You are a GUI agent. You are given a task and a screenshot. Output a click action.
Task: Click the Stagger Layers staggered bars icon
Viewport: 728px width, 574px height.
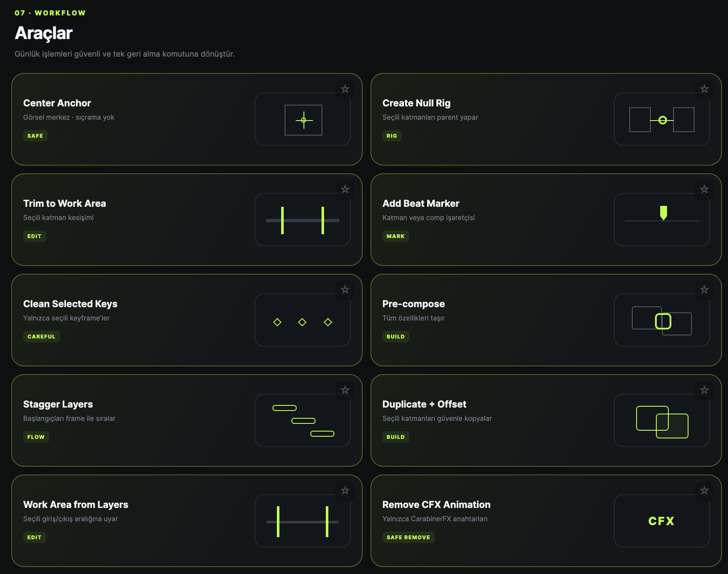[303, 420]
